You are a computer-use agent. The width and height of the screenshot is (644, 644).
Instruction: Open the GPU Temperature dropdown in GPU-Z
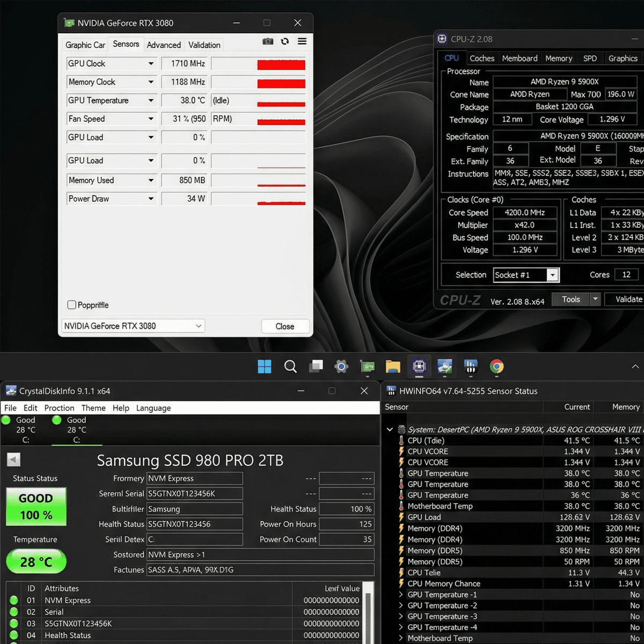151,100
